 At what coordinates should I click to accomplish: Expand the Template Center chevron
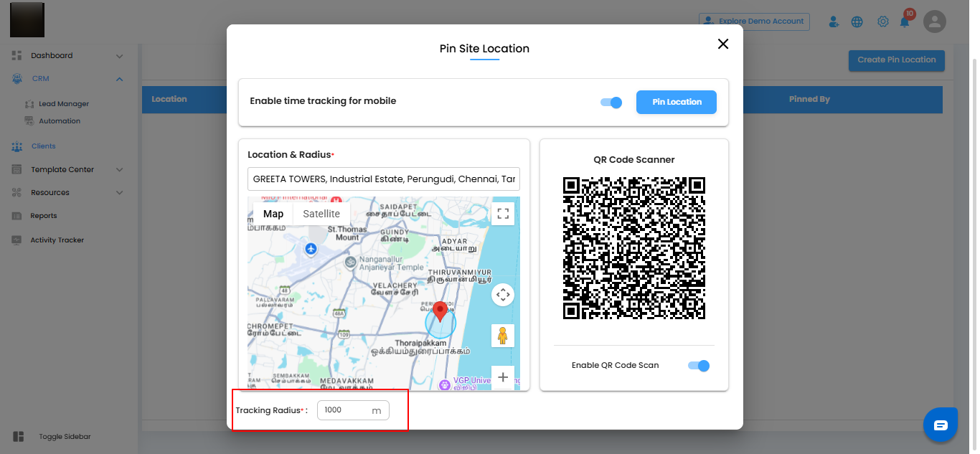click(x=120, y=170)
